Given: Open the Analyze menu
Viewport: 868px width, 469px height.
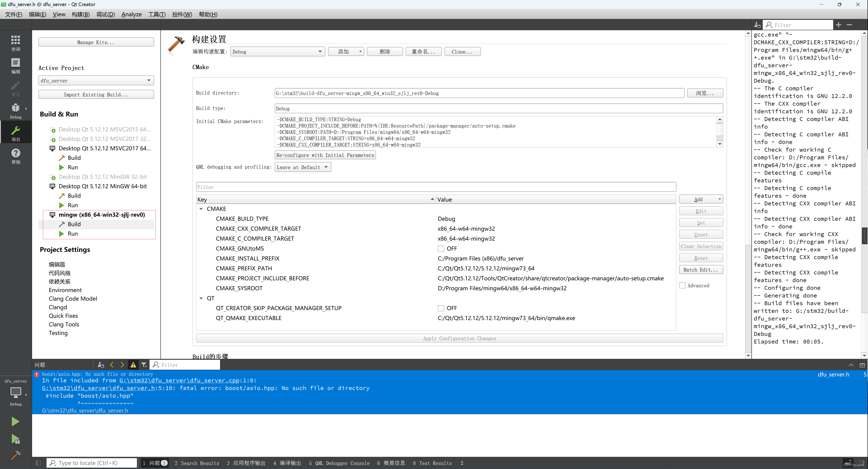Looking at the screenshot, I should tap(131, 14).
